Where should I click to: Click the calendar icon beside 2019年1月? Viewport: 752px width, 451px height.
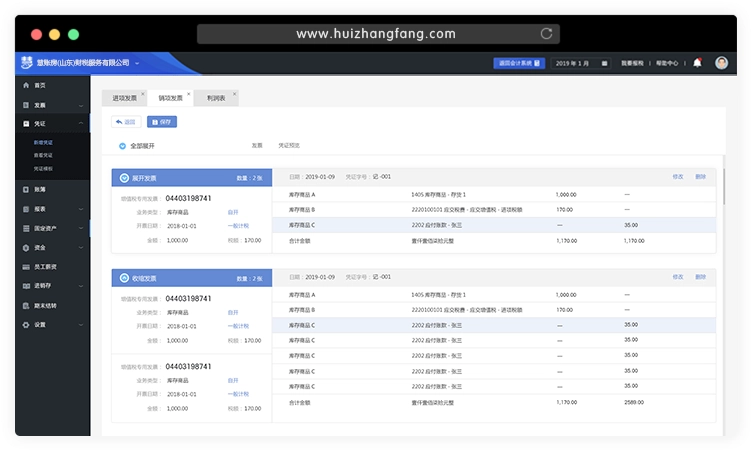pos(604,63)
